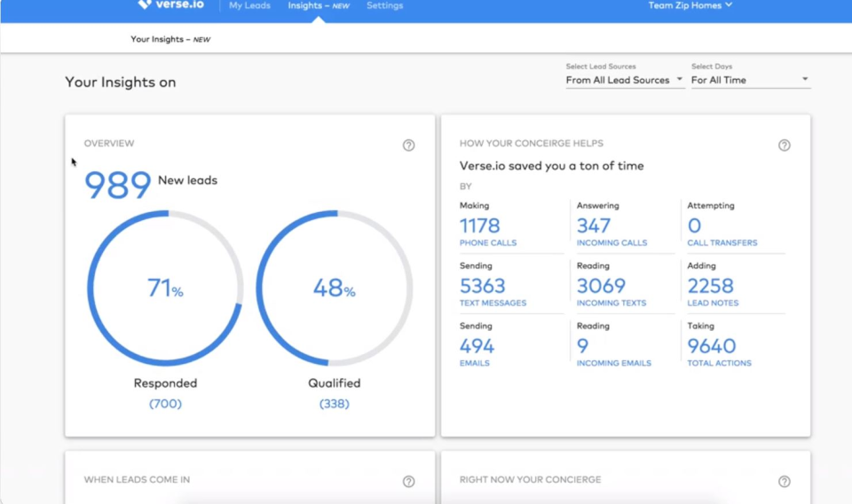Click 0 call transfers stat
Screen dimensions: 852x504
pyautogui.click(x=694, y=225)
